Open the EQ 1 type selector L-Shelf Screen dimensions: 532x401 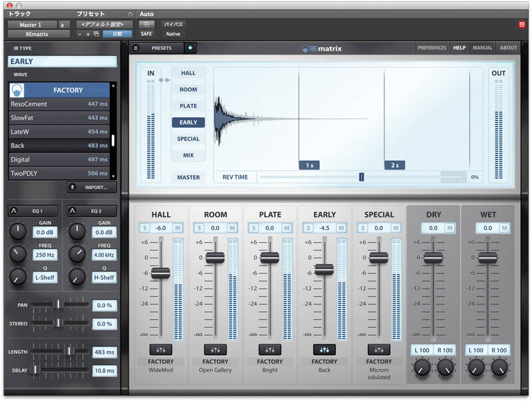click(45, 277)
